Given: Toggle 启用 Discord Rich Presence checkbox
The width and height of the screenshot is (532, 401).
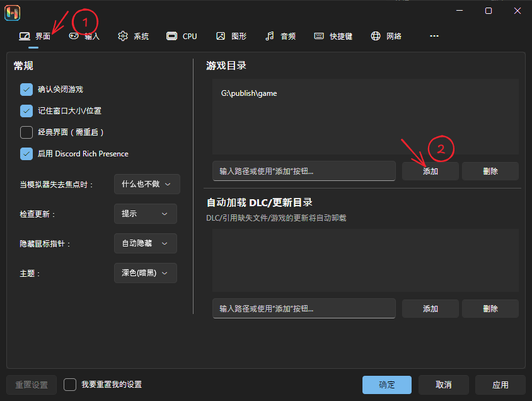Looking at the screenshot, I should coord(26,154).
